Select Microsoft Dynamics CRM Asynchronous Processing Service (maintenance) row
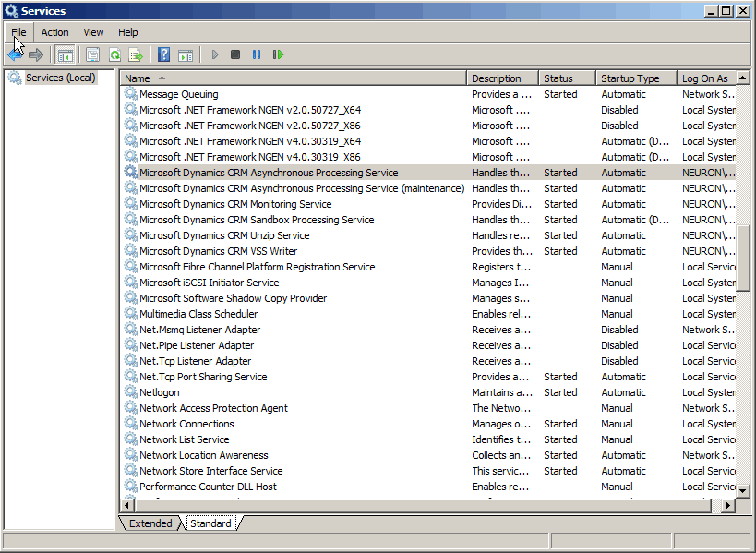This screenshot has height=553, width=756. [429, 188]
